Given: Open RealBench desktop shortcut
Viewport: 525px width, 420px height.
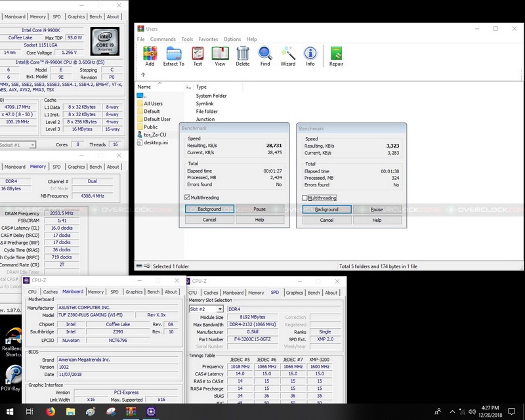Looking at the screenshot, I should pos(12,343).
